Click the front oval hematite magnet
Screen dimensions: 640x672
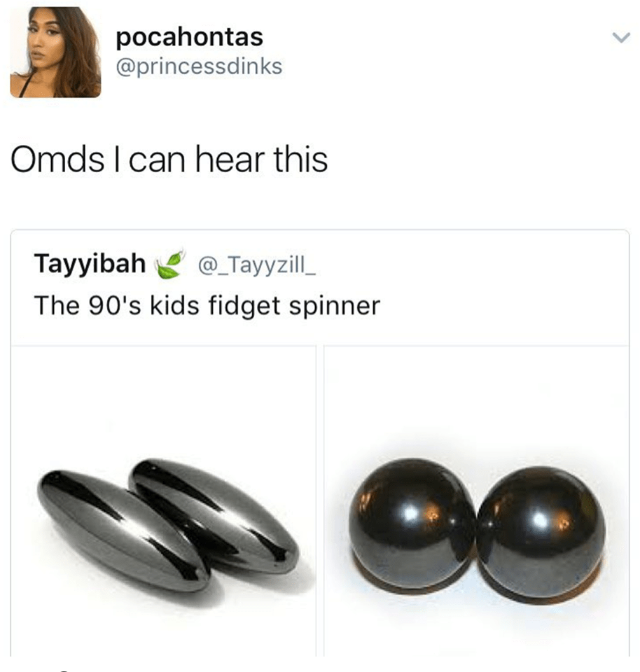123,530
